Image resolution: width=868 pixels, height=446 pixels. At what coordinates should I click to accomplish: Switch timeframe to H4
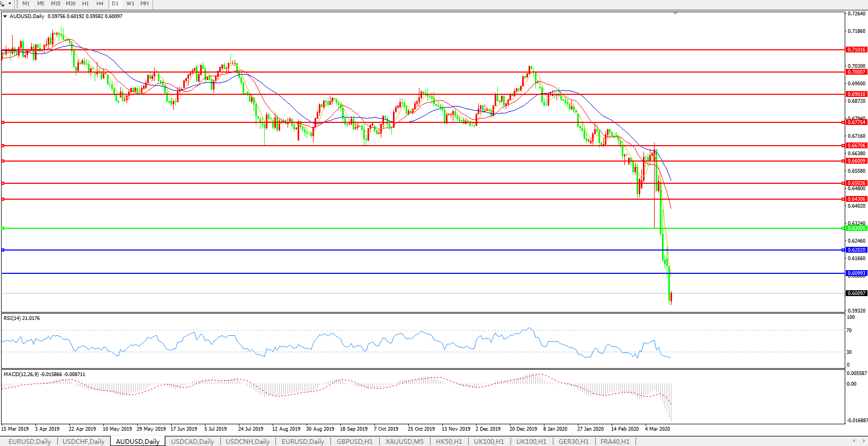pos(100,4)
